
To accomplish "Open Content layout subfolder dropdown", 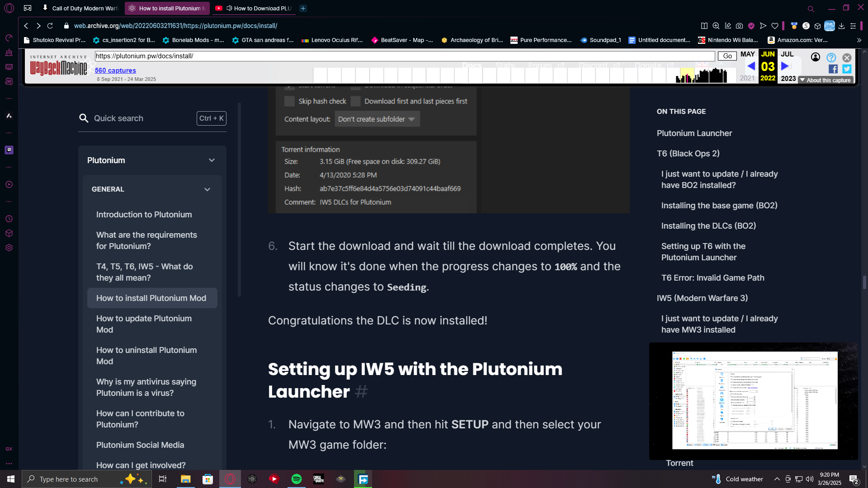I will (377, 119).
